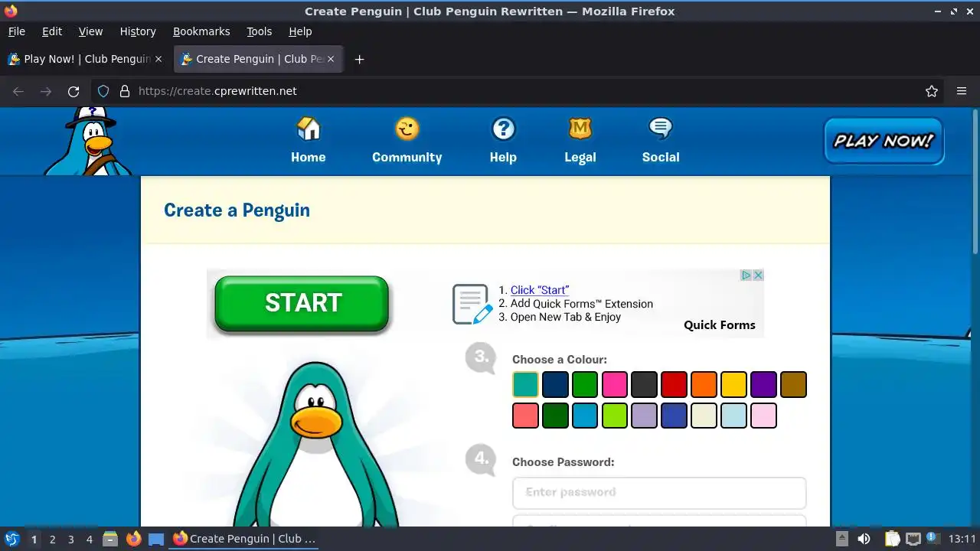Screen dimensions: 980x551
Task: Select the salmon peach colour swatch
Action: (x=525, y=416)
